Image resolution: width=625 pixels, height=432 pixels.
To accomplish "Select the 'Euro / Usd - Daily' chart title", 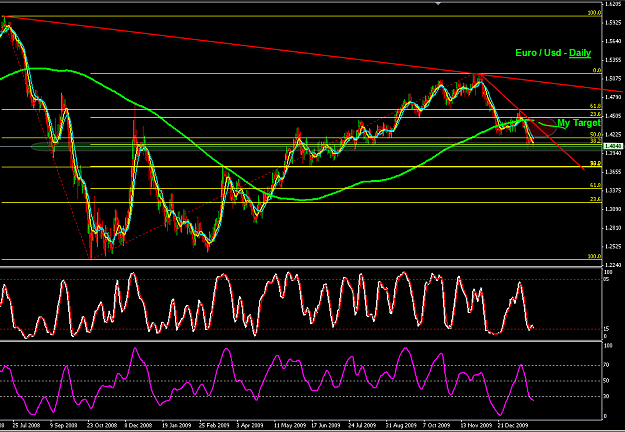I will click(x=553, y=53).
